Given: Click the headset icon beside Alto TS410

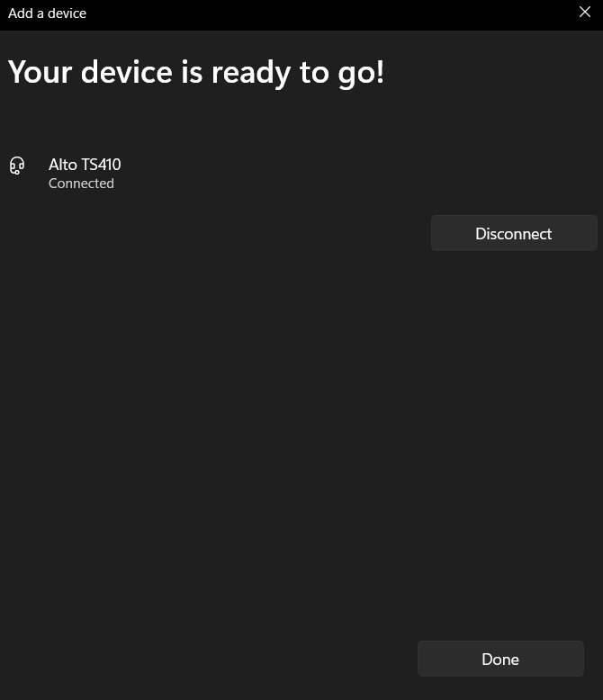Looking at the screenshot, I should click(17, 166).
